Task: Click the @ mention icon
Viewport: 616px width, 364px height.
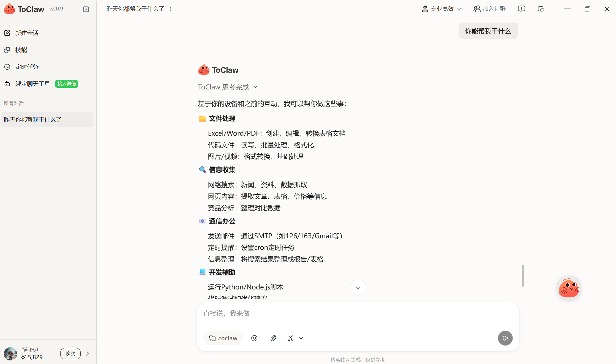Action: [254, 338]
